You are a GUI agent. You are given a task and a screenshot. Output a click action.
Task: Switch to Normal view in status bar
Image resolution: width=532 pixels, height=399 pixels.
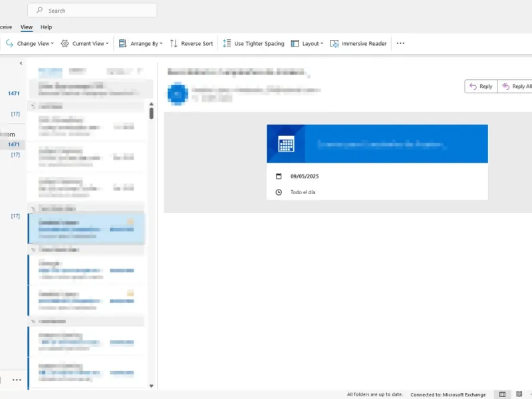pos(502,394)
